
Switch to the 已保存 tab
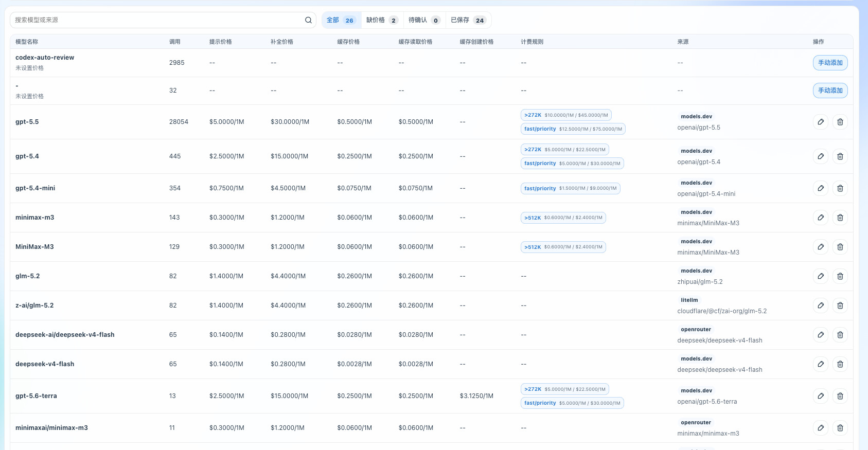(x=468, y=20)
